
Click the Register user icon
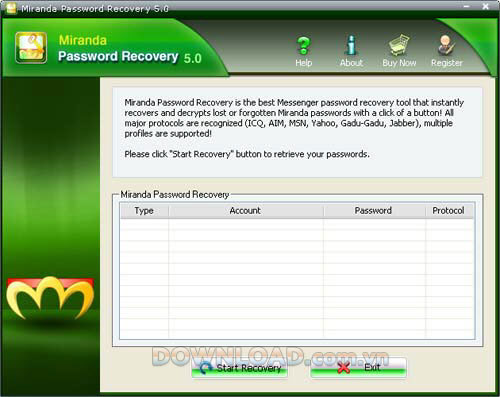[x=446, y=45]
